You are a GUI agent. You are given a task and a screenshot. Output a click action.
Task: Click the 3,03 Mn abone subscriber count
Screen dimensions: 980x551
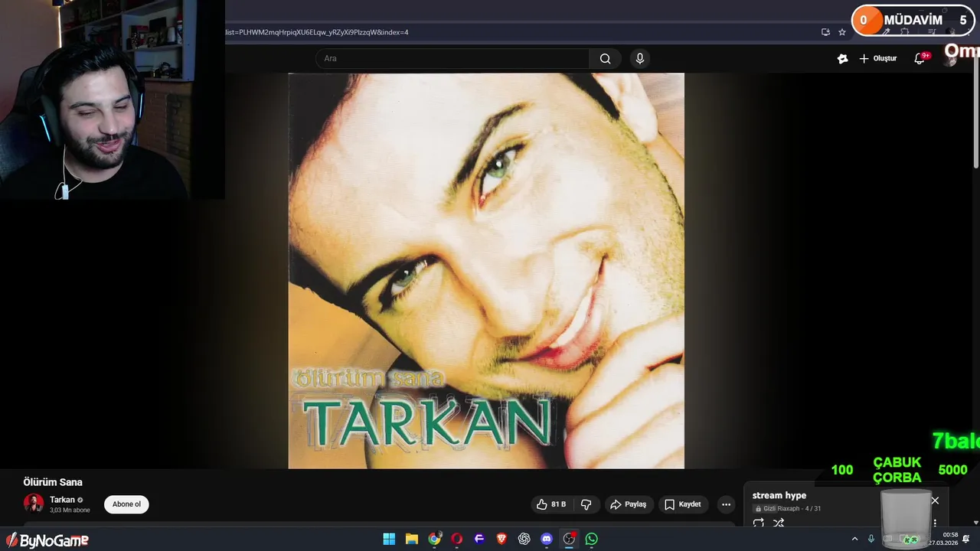tap(70, 510)
